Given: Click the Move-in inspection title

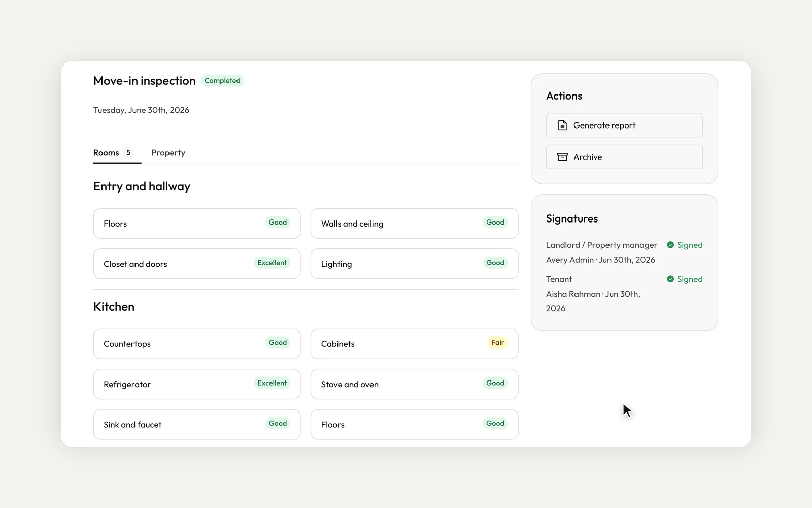Looking at the screenshot, I should pos(144,81).
